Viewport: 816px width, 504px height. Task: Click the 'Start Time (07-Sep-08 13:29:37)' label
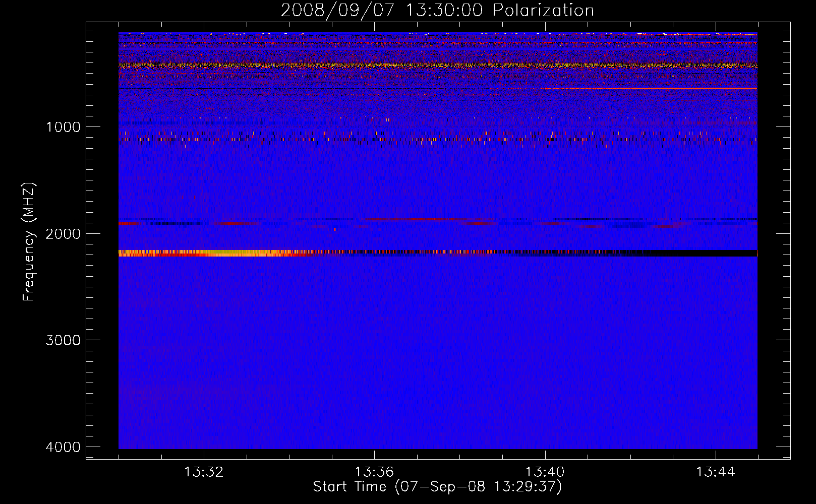pos(437,487)
